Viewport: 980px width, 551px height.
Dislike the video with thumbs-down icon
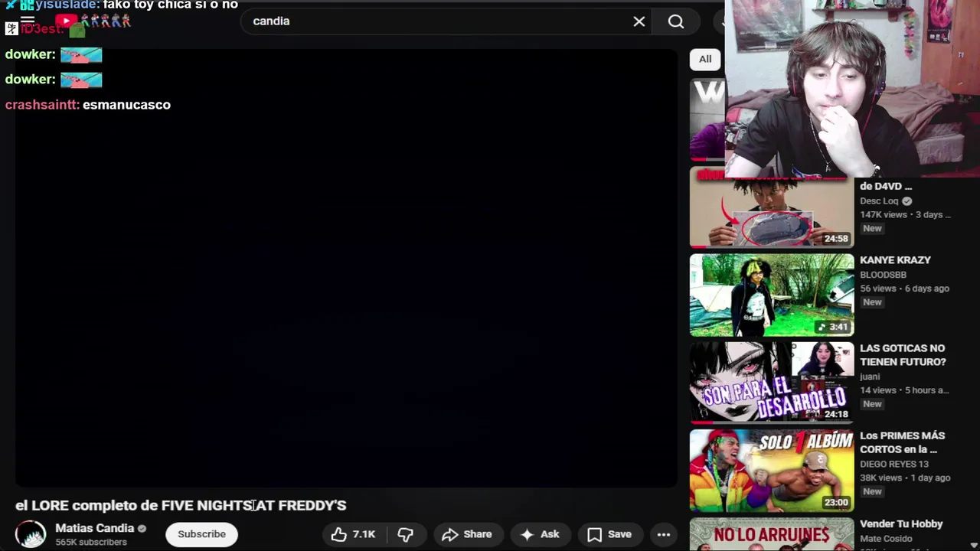(406, 534)
